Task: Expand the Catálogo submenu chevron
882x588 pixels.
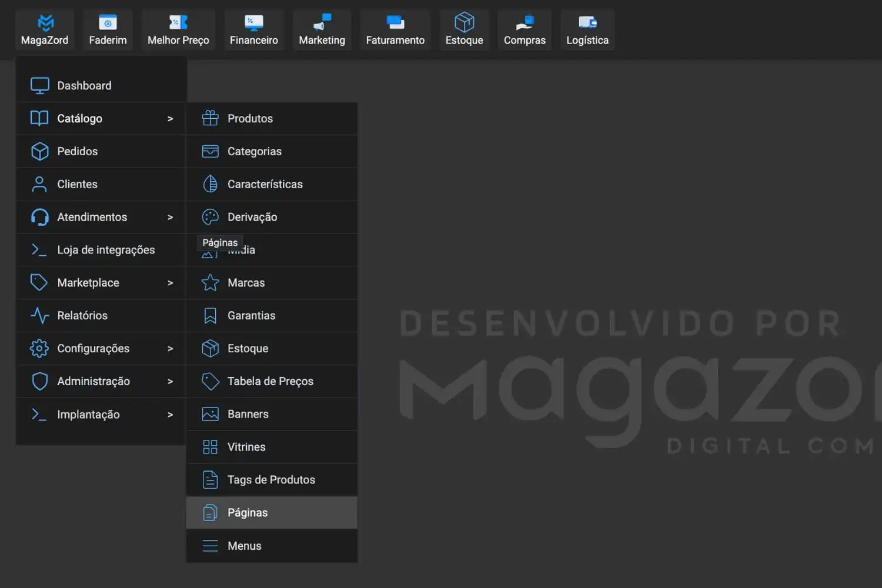Action: pos(171,118)
